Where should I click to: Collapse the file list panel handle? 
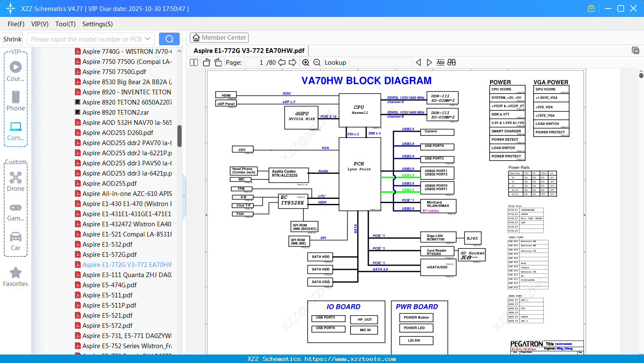click(184, 196)
